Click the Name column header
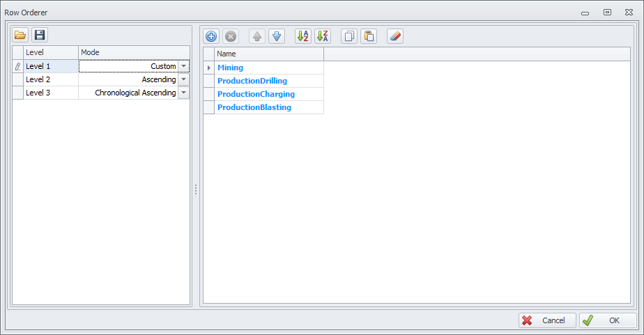644x335 pixels. pyautogui.click(x=269, y=54)
